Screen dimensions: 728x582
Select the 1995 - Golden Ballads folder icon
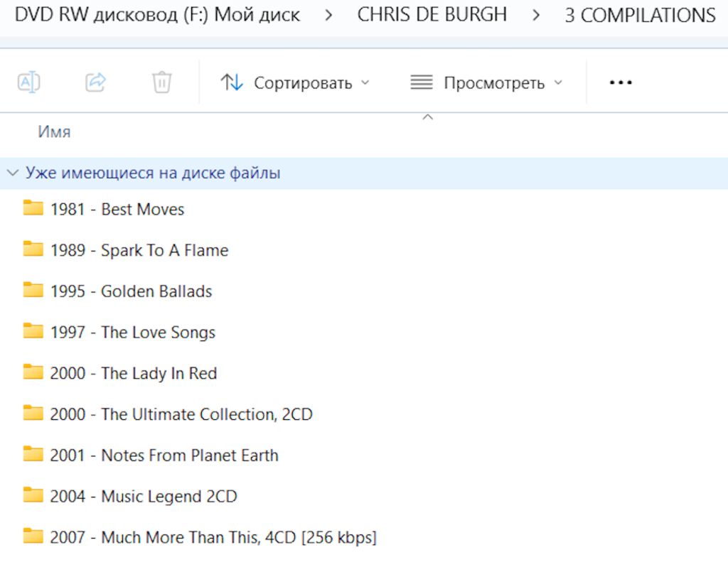[x=33, y=290]
